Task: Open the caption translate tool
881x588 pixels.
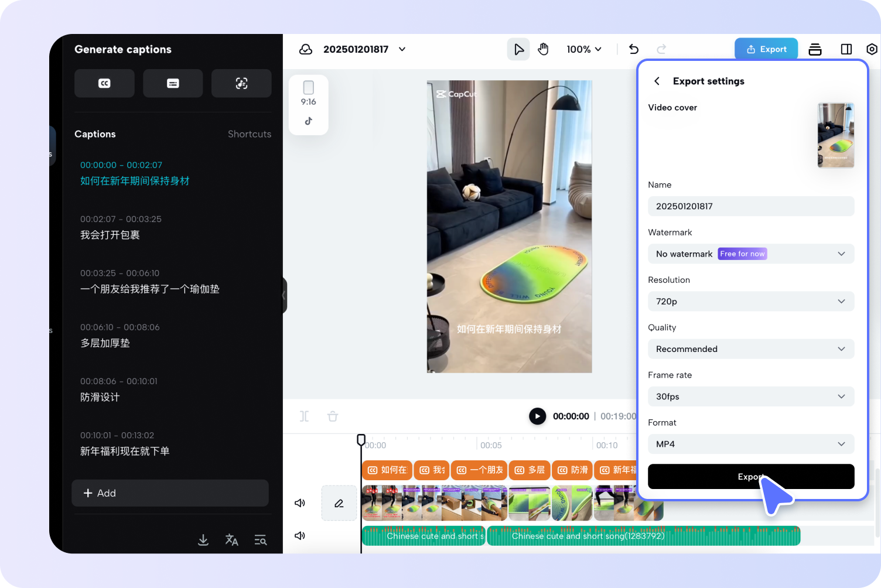Action: click(x=232, y=540)
